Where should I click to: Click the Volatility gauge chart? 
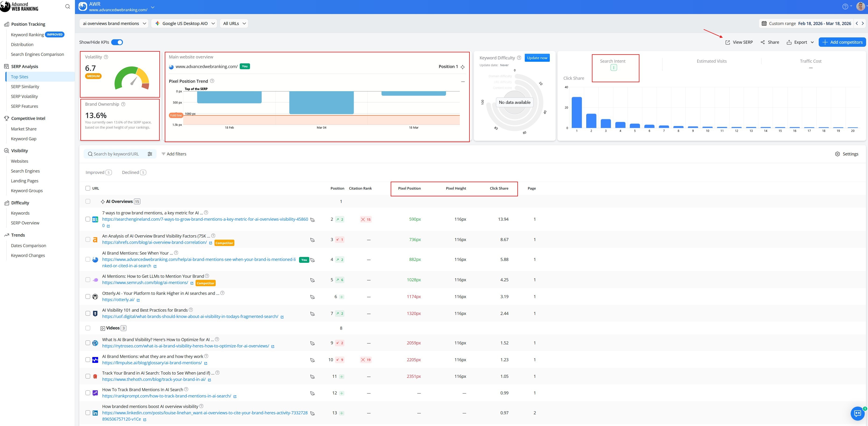132,78
